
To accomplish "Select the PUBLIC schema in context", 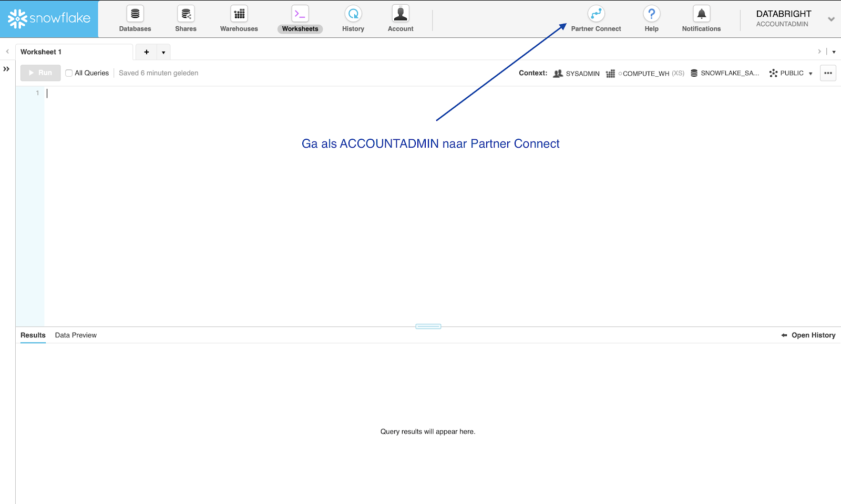I will click(x=786, y=73).
